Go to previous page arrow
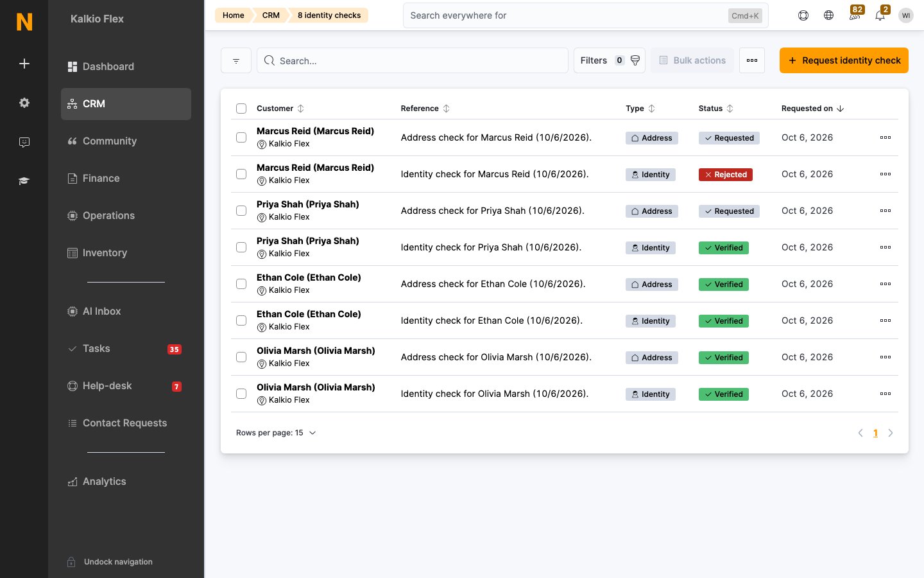 tap(860, 433)
